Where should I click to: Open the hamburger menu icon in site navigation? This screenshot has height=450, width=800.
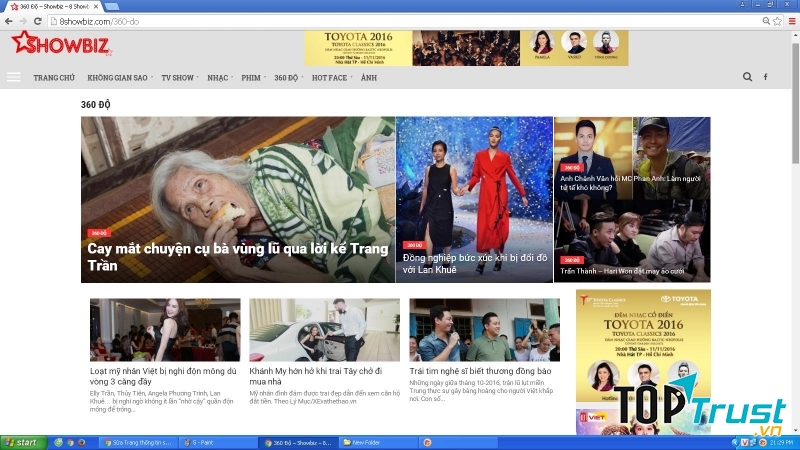point(14,78)
